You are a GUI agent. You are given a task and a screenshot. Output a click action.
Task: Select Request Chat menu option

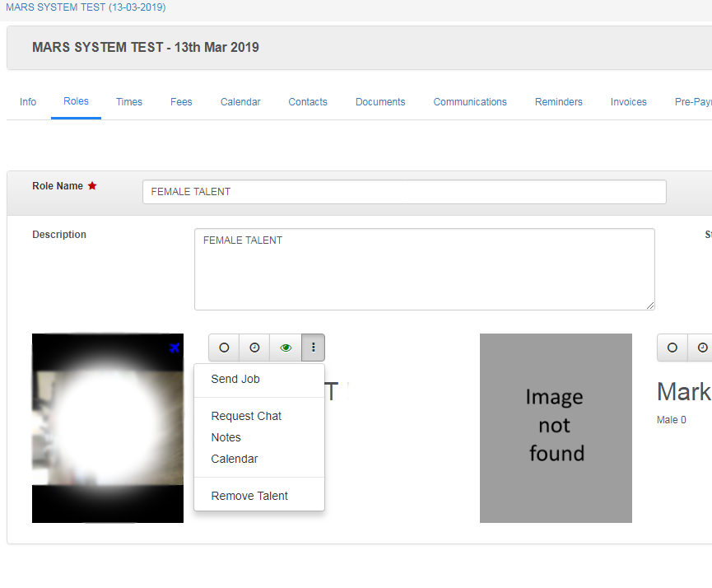click(246, 416)
